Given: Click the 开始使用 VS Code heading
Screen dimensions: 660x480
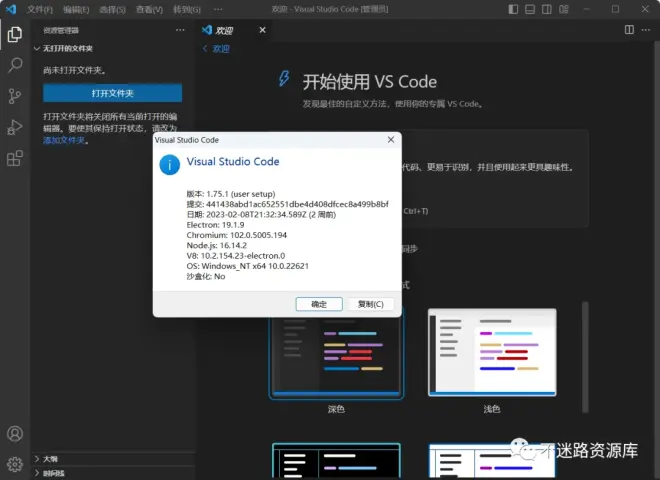Looking at the screenshot, I should coord(370,82).
